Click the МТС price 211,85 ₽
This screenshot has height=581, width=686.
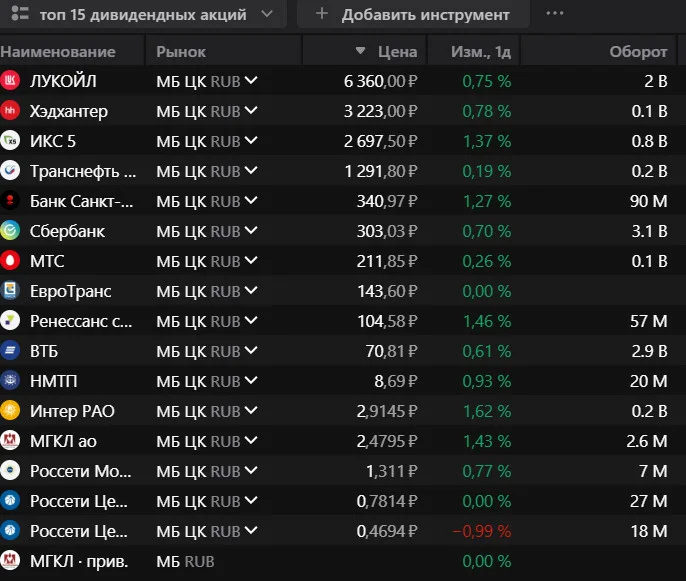pos(387,261)
